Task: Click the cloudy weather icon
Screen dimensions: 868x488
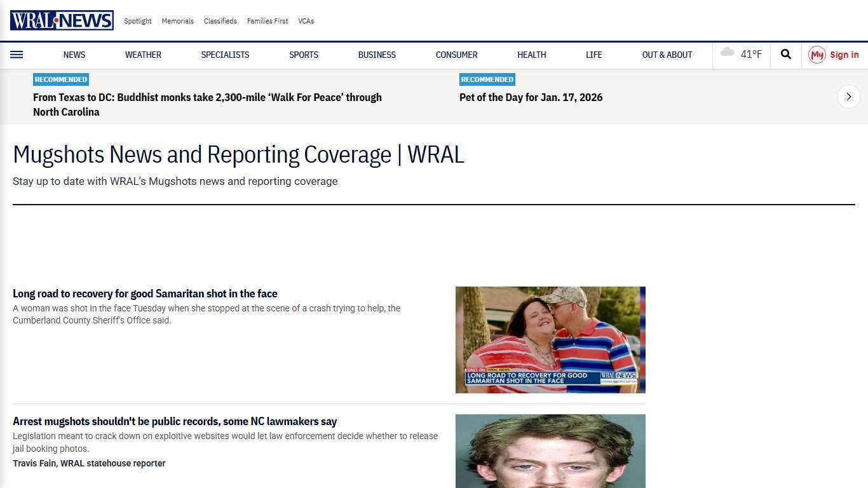Action: click(x=727, y=53)
